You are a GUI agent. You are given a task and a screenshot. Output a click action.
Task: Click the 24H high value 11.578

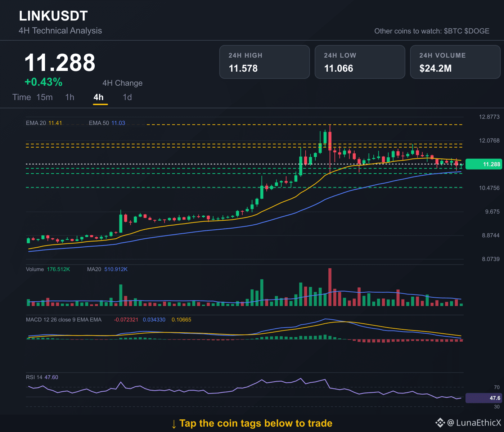(243, 68)
